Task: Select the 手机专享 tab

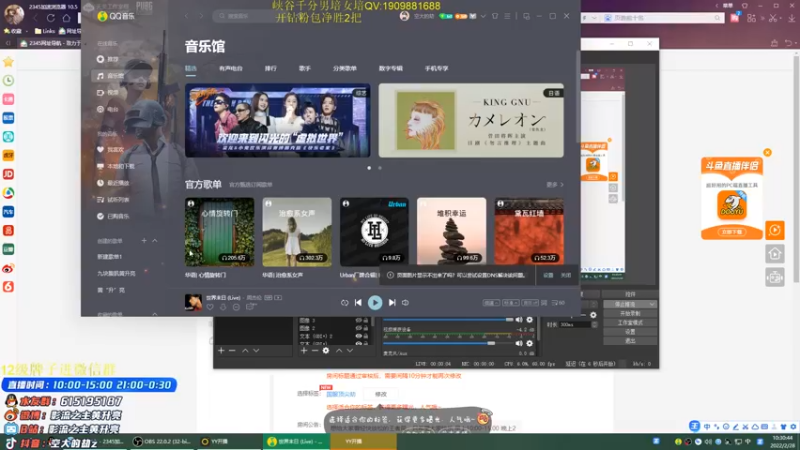Action: [x=436, y=68]
